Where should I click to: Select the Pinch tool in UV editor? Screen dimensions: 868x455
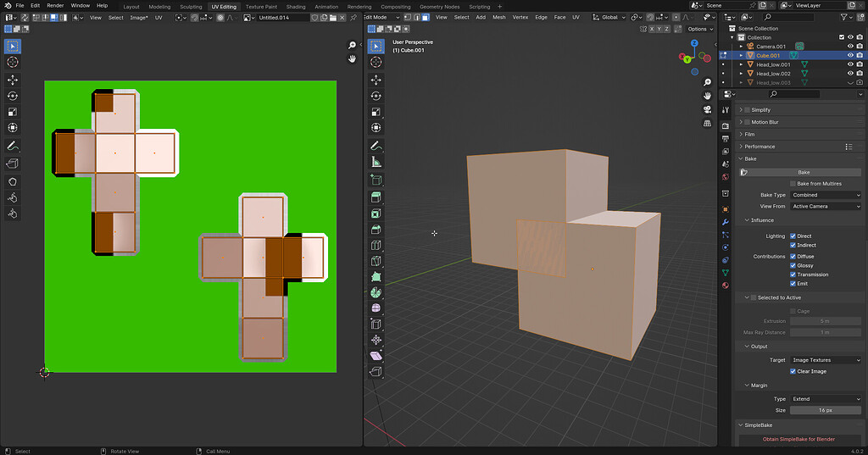[x=12, y=214]
